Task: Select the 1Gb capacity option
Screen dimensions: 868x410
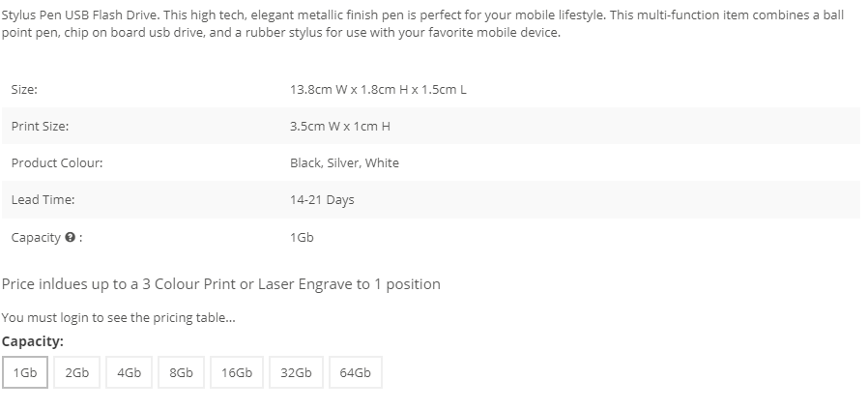Action: [25, 372]
